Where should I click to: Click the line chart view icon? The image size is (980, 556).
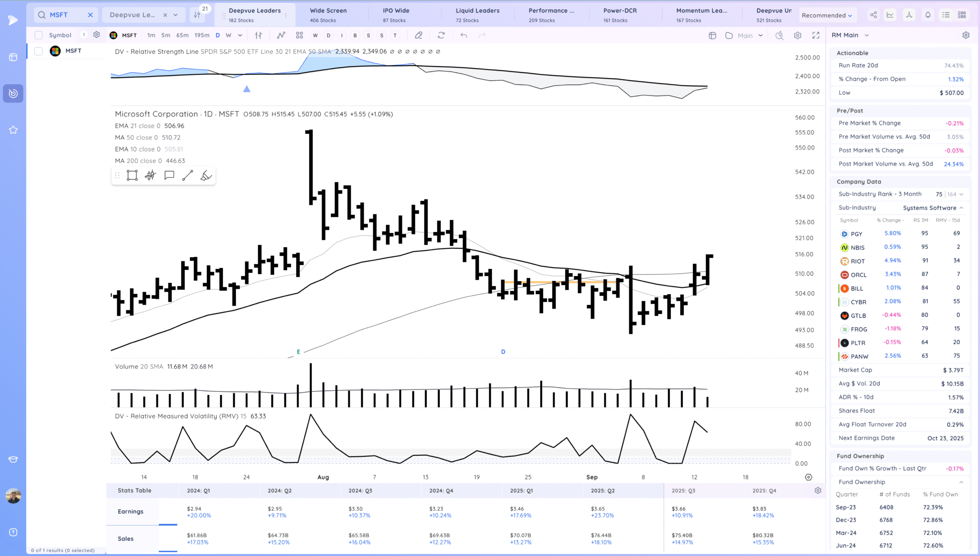point(890,15)
